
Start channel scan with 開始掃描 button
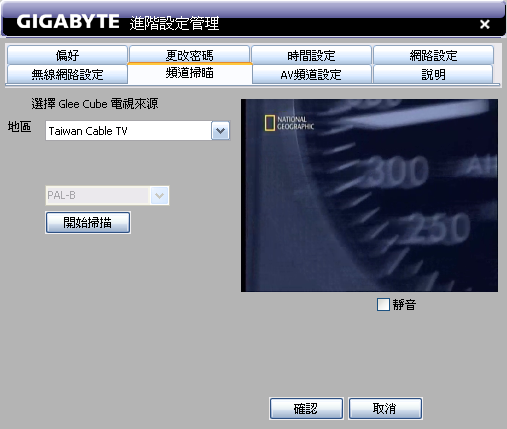coord(88,222)
